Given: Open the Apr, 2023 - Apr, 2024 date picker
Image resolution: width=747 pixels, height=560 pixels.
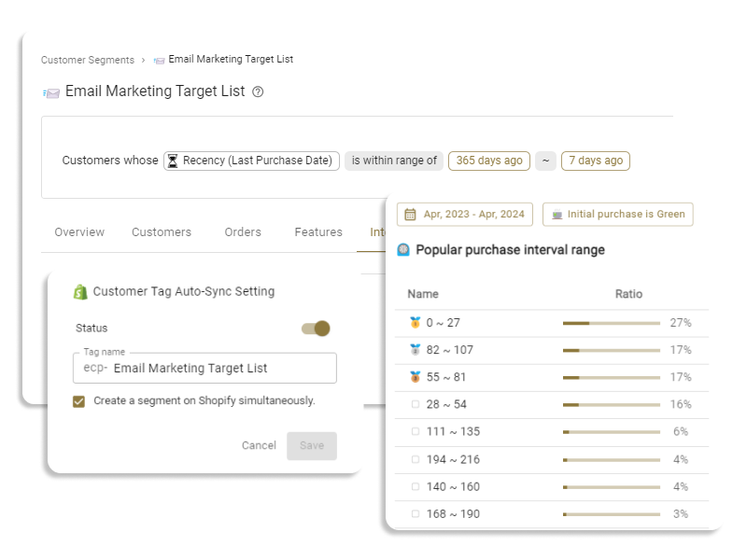Looking at the screenshot, I should pyautogui.click(x=466, y=214).
